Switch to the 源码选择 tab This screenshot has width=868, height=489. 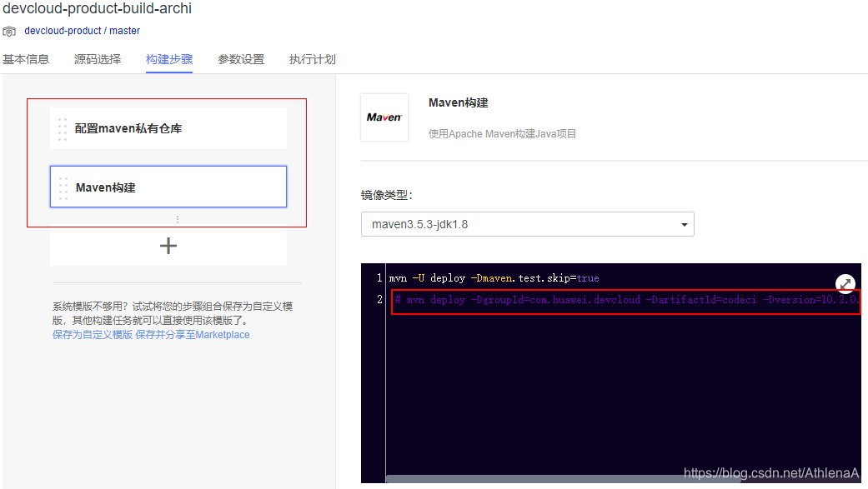pos(98,59)
